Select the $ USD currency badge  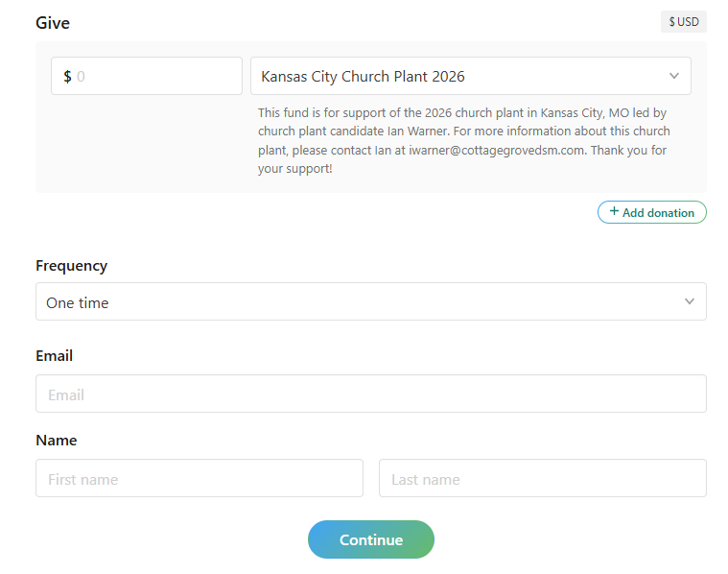[x=683, y=22]
